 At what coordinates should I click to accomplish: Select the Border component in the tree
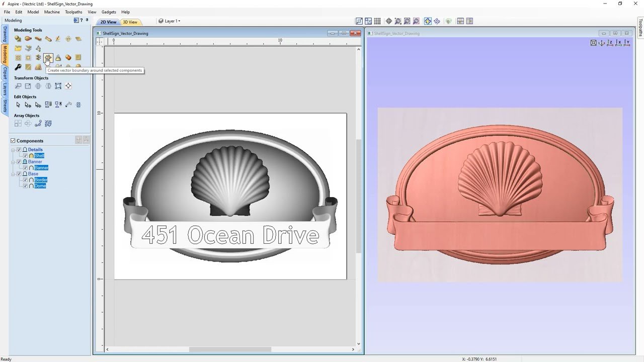pos(40,179)
